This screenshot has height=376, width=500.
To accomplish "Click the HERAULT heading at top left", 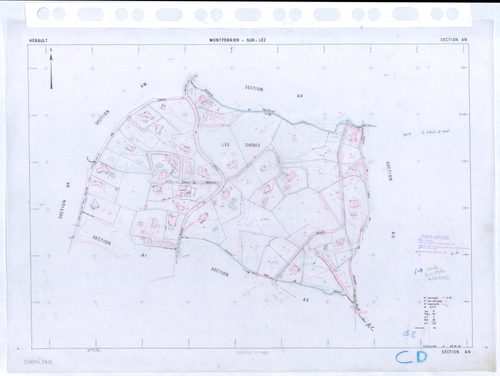I will 39,40.
